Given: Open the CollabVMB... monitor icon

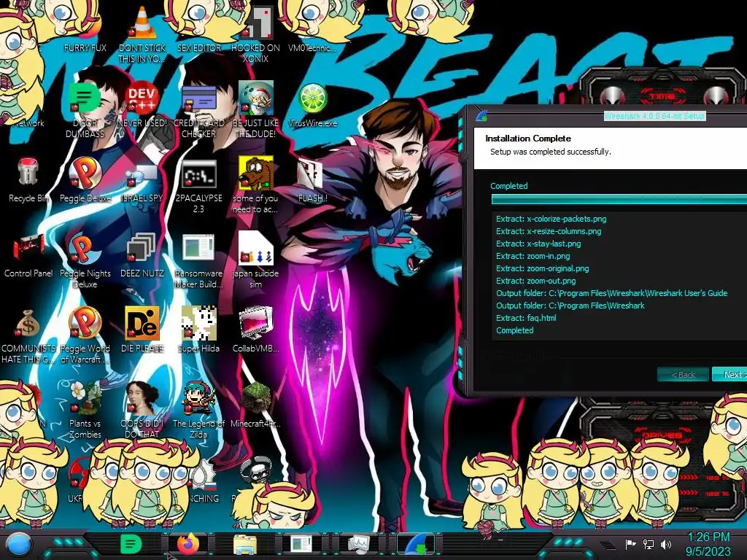Looking at the screenshot, I should 256,323.
